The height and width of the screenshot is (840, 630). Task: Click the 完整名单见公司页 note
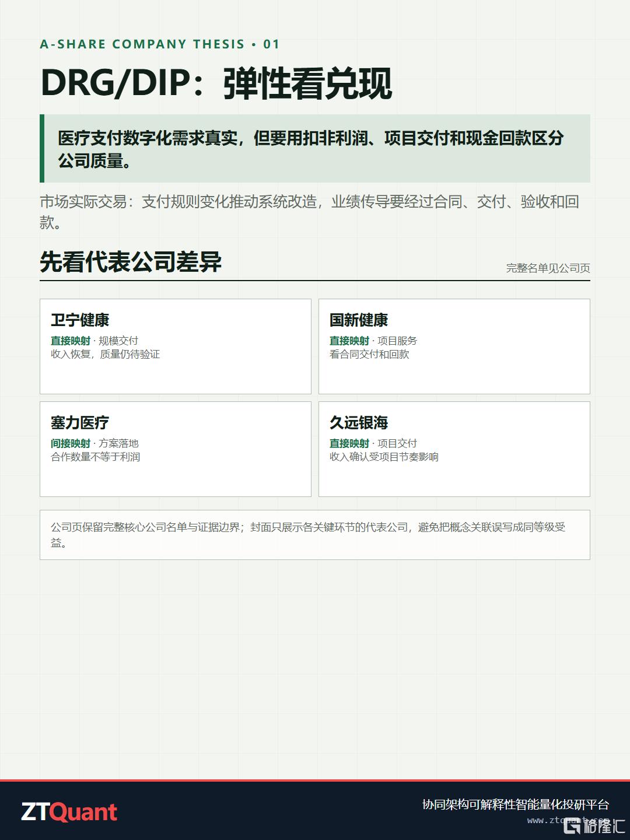click(x=548, y=268)
